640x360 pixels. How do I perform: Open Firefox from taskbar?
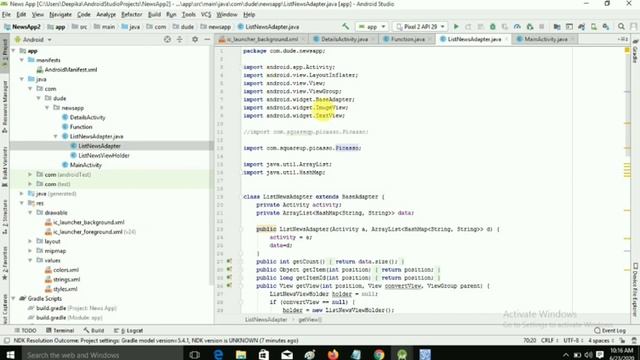click(333, 354)
